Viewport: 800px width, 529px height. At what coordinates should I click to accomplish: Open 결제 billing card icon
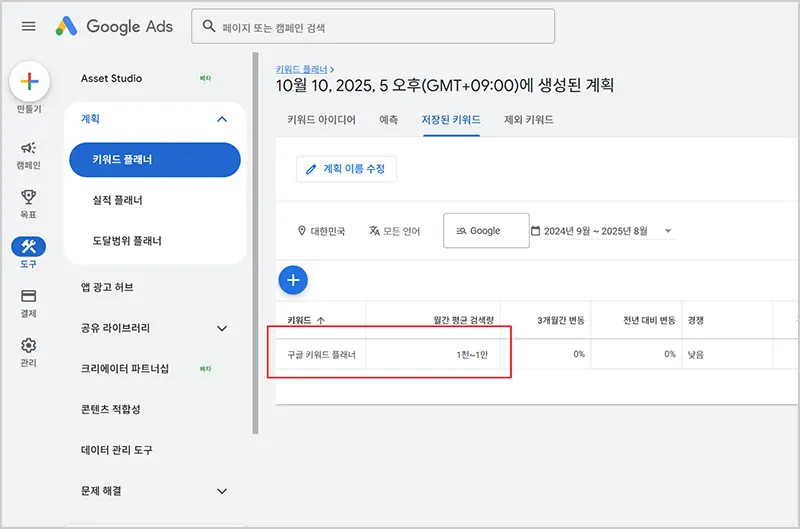(x=29, y=297)
